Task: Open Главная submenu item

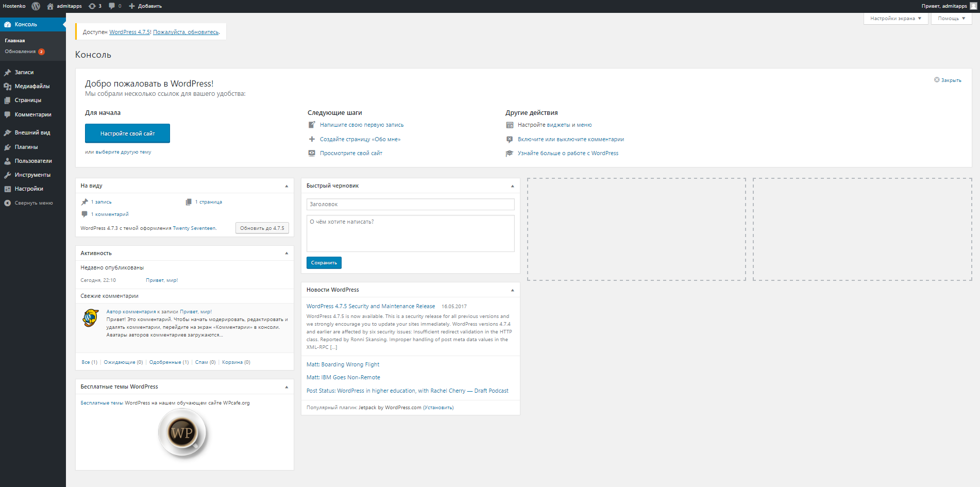Action: [15, 40]
